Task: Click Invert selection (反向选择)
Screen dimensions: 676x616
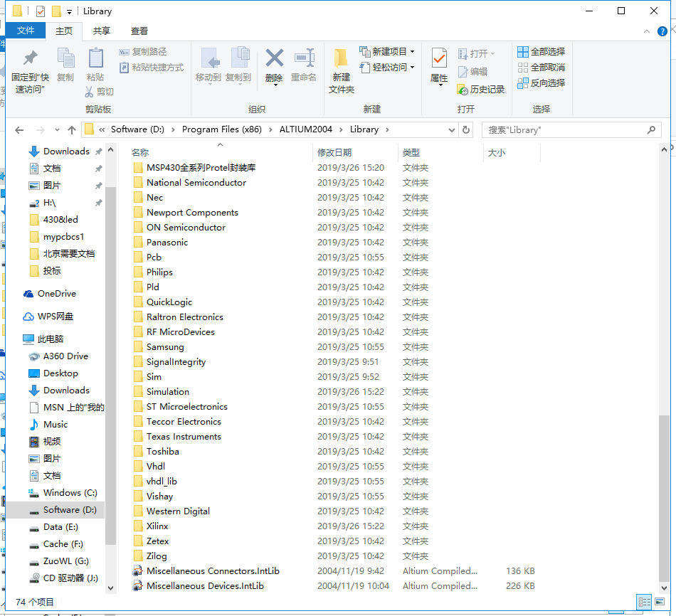Action: pyautogui.click(x=541, y=83)
